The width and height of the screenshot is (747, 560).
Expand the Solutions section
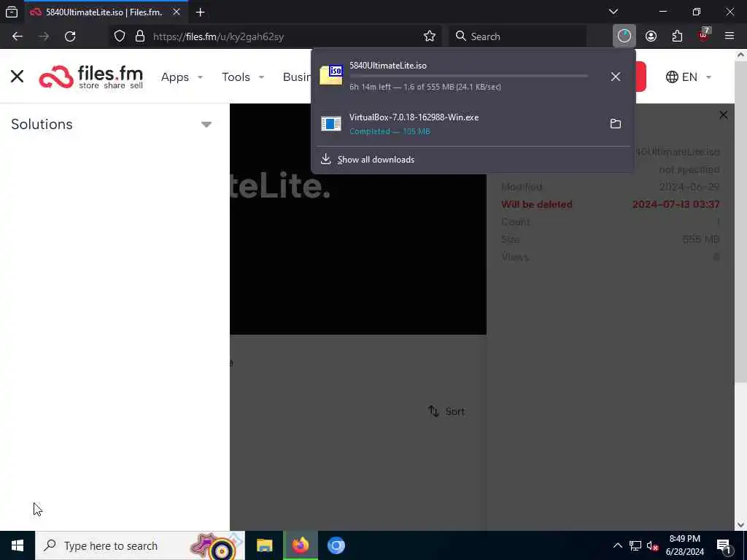pyautogui.click(x=112, y=124)
